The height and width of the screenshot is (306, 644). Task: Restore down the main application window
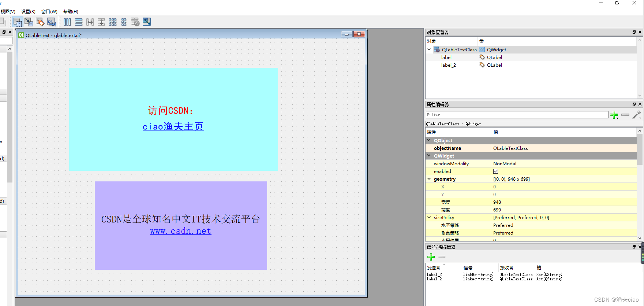tap(617, 3)
